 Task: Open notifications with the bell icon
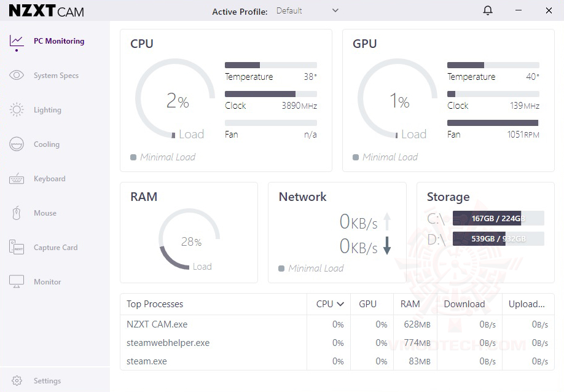click(488, 10)
